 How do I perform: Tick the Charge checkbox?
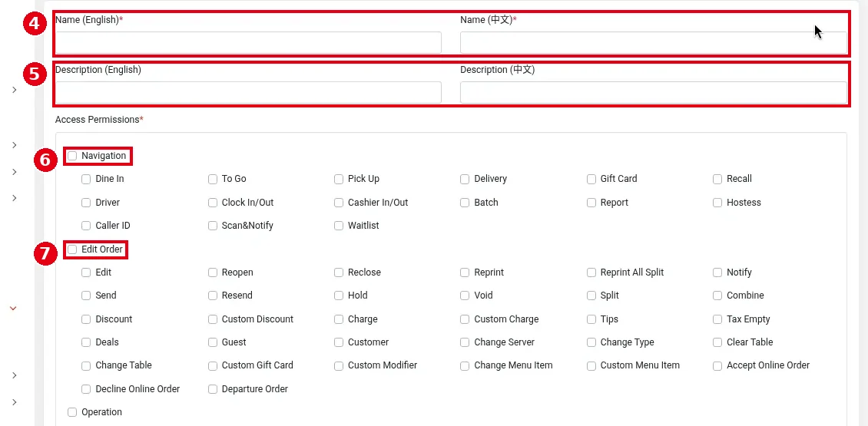[x=339, y=319]
